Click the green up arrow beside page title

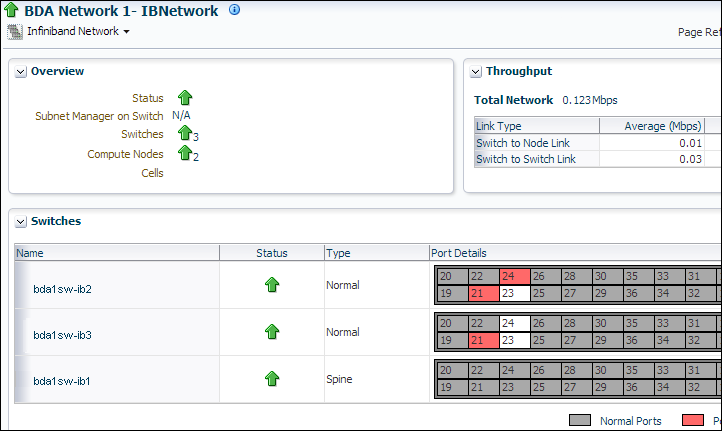coord(11,10)
